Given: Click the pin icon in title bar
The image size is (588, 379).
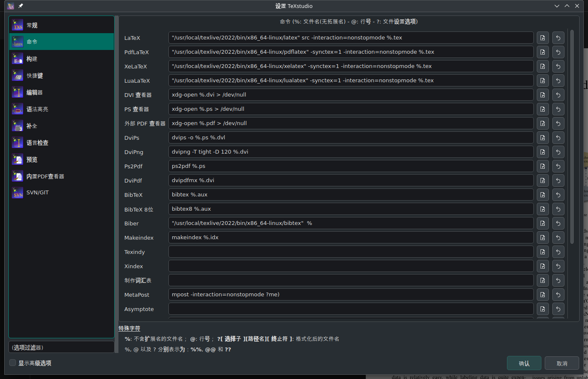Looking at the screenshot, I should pos(21,6).
